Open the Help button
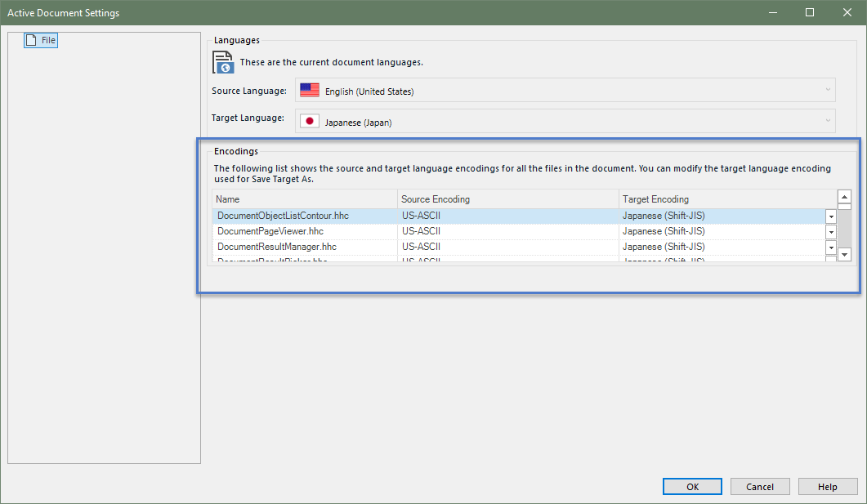 [x=828, y=487]
